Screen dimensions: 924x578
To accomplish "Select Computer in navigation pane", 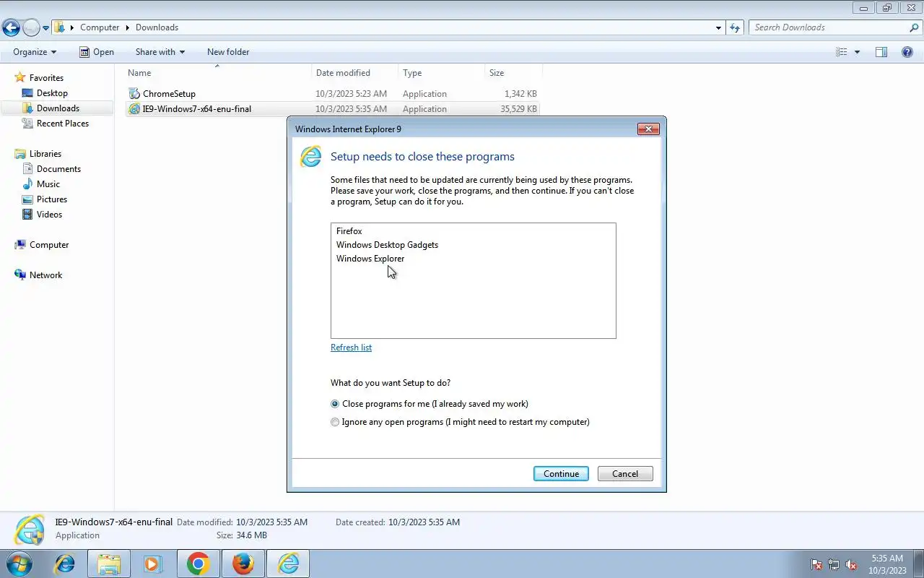I will (x=49, y=245).
